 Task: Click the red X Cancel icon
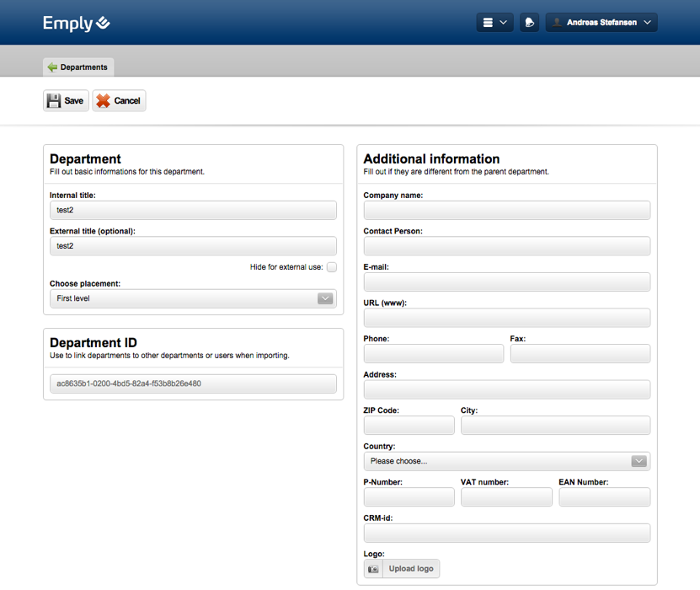(x=103, y=100)
